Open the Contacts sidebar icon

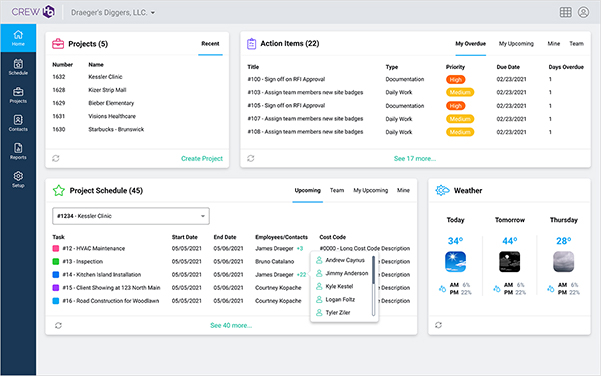pos(18,123)
